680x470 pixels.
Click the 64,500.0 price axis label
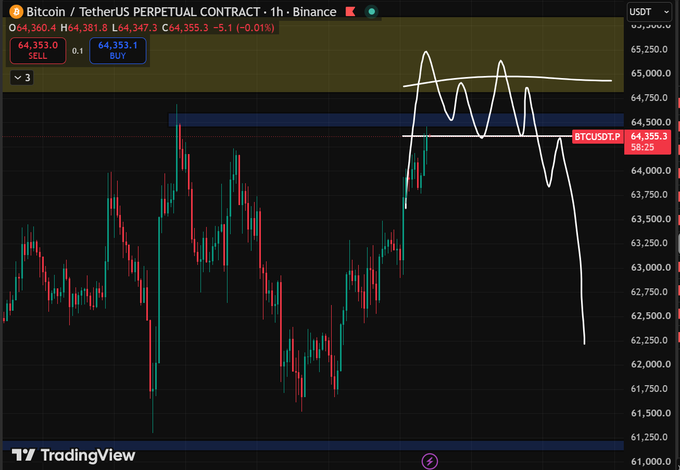point(651,122)
